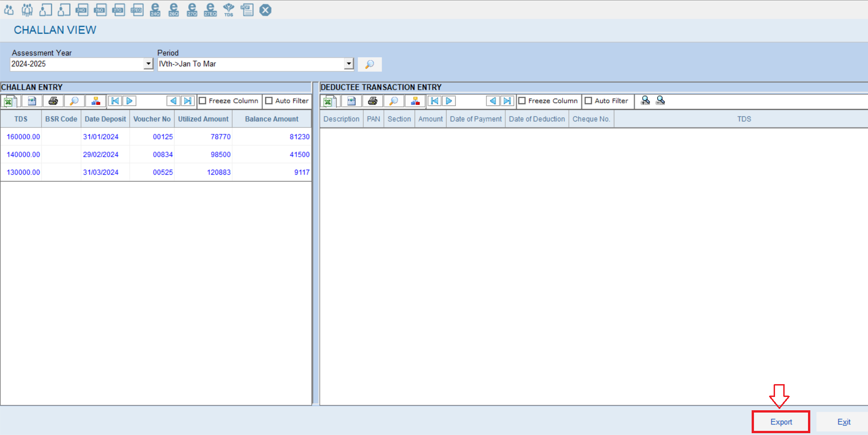Click the grouping hierarchy icon in Deductee Transaction
The width and height of the screenshot is (868, 435).
pyautogui.click(x=415, y=101)
